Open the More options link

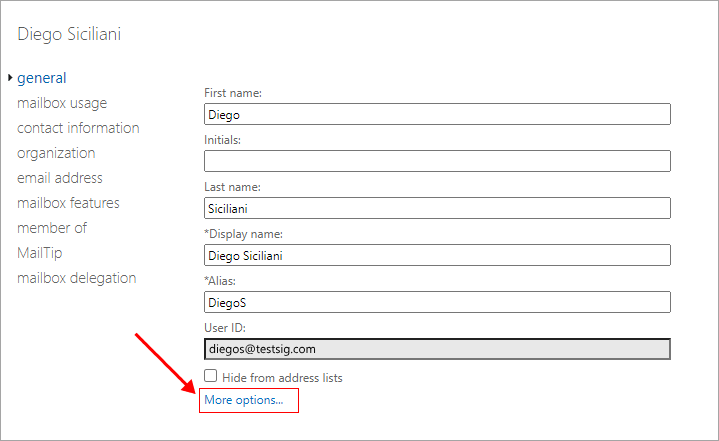[244, 400]
